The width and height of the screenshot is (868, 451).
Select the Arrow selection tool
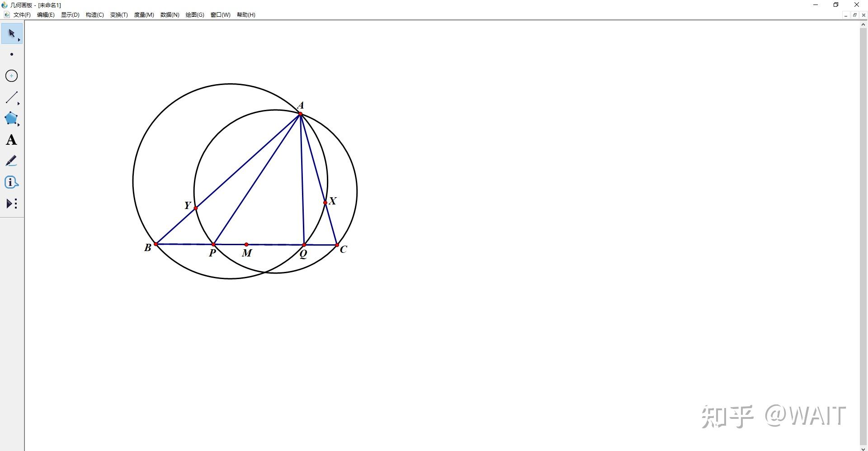click(12, 34)
